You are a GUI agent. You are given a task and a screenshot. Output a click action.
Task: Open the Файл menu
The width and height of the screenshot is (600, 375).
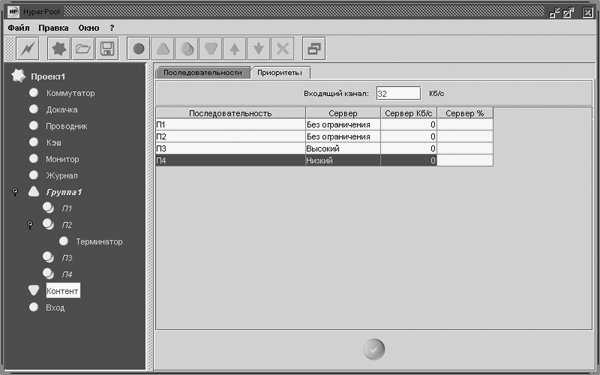click(x=18, y=28)
